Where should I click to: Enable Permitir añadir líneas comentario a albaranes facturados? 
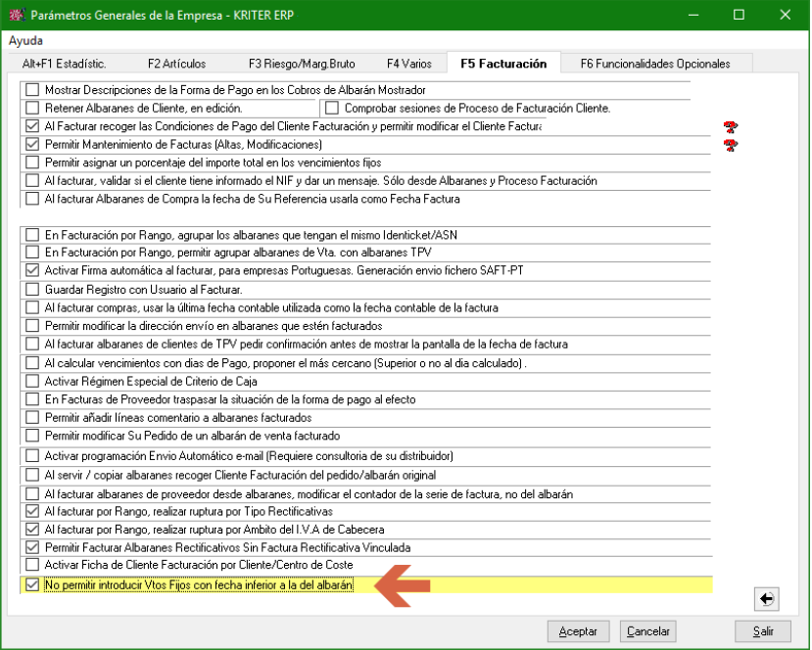pyautogui.click(x=32, y=418)
